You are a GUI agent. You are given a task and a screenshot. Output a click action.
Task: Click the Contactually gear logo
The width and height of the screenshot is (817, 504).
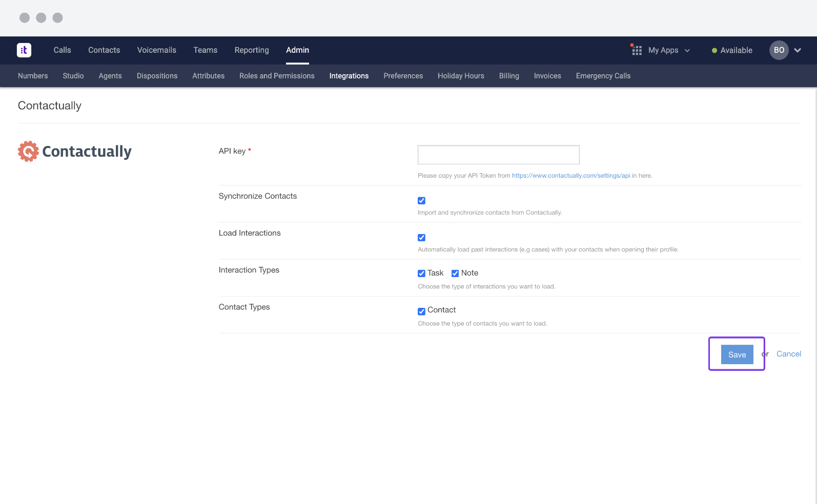28,151
